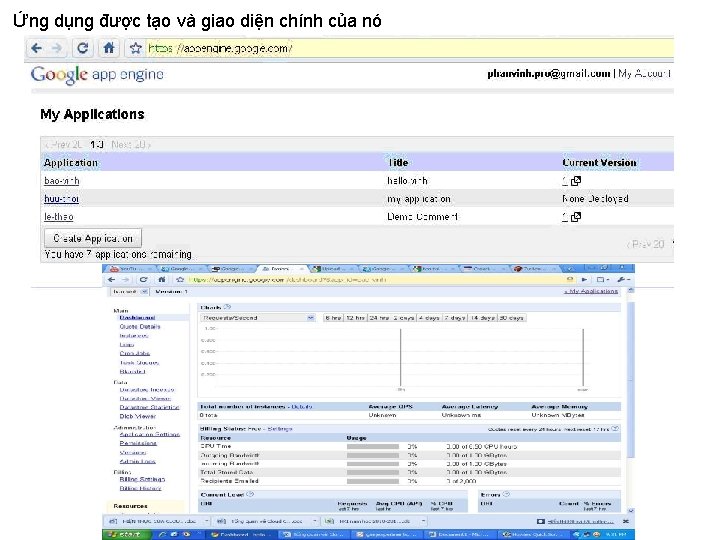The width and height of the screenshot is (720, 540).
Task: Open the Billing Status Settings link
Action: [x=280, y=429]
